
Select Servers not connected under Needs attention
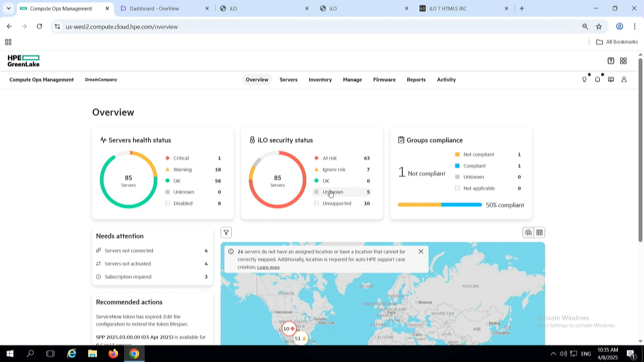point(129,250)
